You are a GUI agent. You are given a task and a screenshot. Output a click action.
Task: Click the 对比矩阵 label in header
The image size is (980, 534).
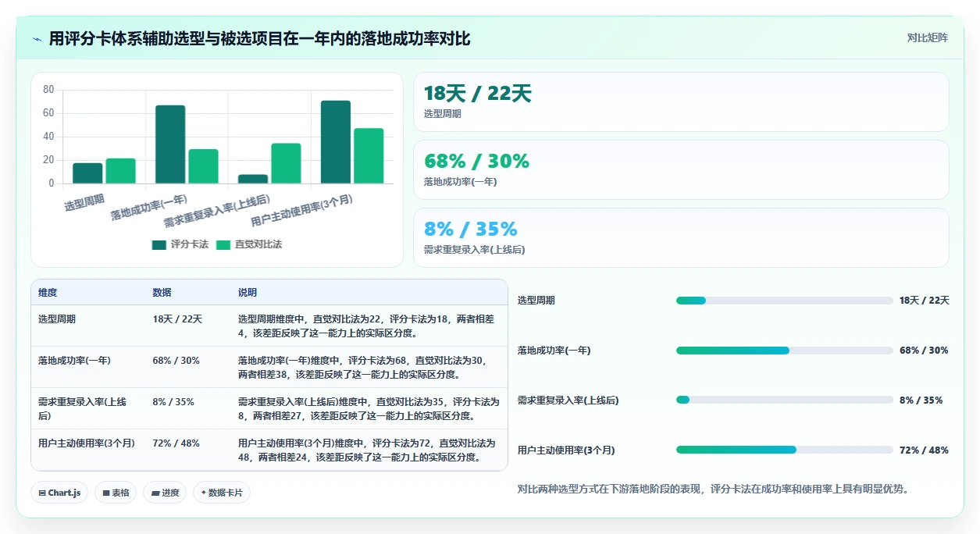(x=928, y=38)
